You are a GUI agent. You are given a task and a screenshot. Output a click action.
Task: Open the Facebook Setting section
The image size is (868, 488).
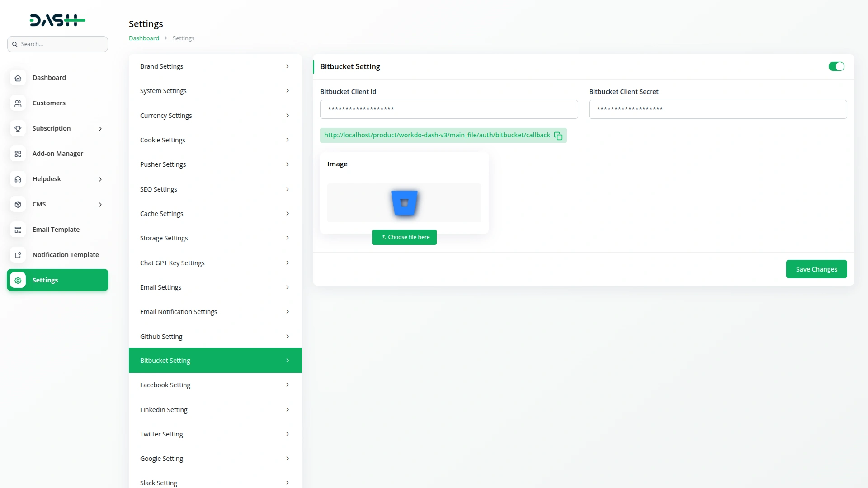(x=215, y=385)
